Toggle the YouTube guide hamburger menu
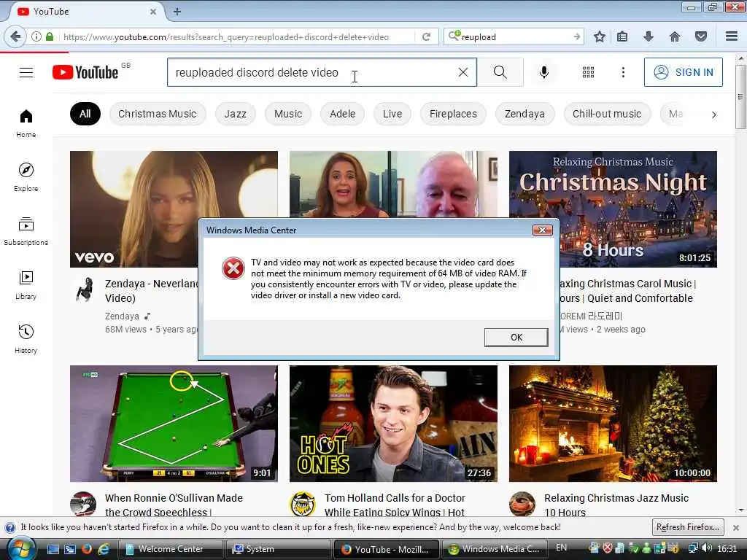The image size is (747, 560). click(x=26, y=72)
